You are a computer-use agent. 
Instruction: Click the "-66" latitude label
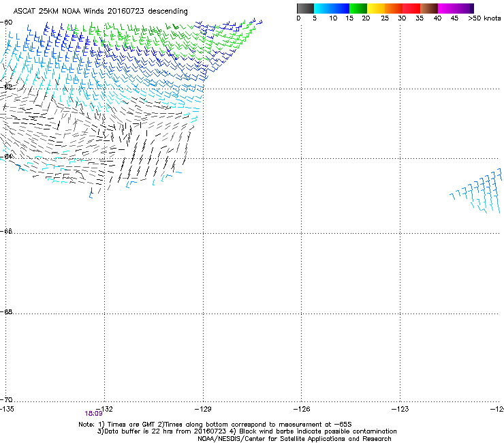tap(6, 231)
